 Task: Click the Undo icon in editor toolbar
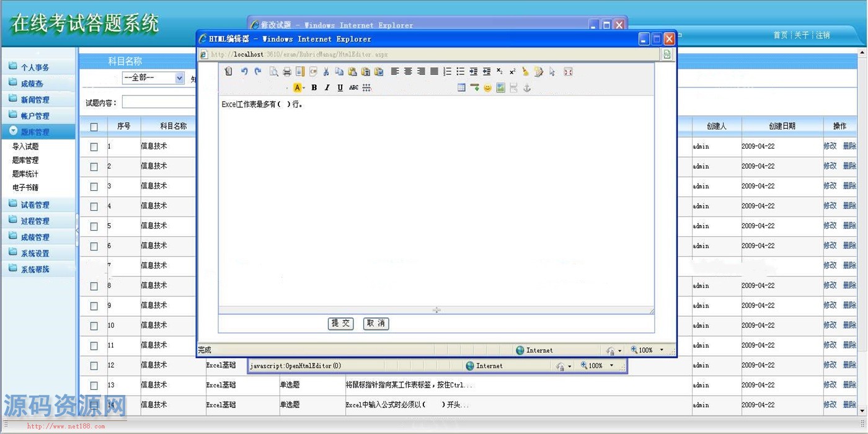pos(244,72)
